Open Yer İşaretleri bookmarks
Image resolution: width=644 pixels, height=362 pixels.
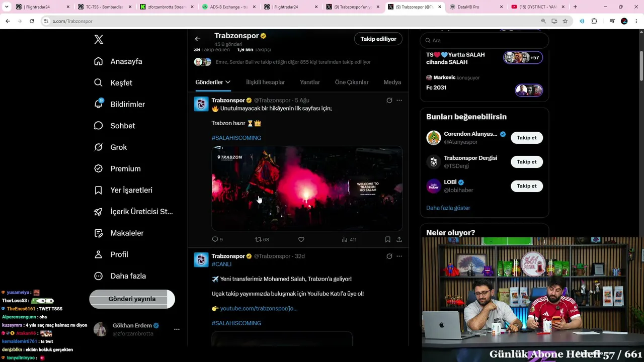click(x=123, y=190)
